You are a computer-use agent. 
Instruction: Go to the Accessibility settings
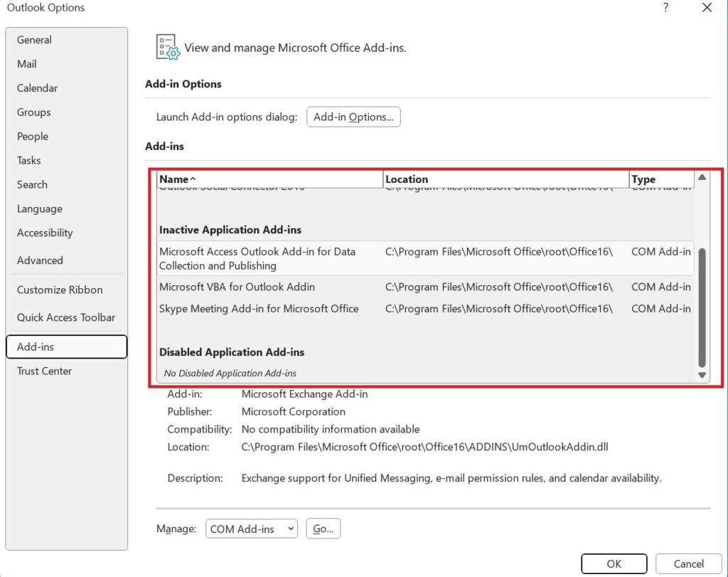tap(45, 233)
